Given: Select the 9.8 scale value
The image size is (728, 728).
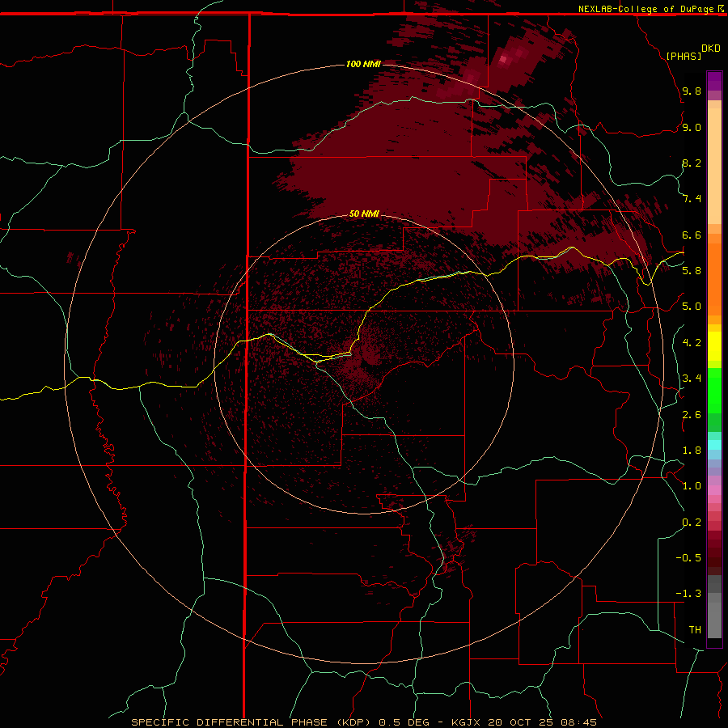Looking at the screenshot, I should (x=692, y=91).
